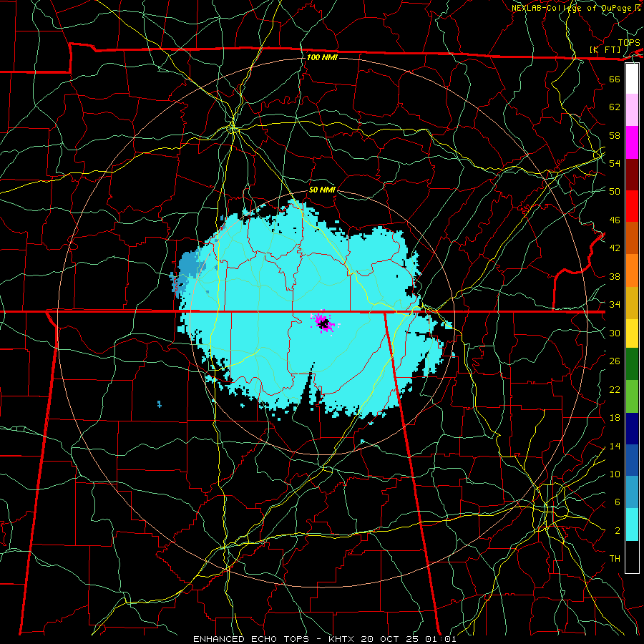Click the 46 legend value
The height and width of the screenshot is (644, 644).
click(615, 220)
